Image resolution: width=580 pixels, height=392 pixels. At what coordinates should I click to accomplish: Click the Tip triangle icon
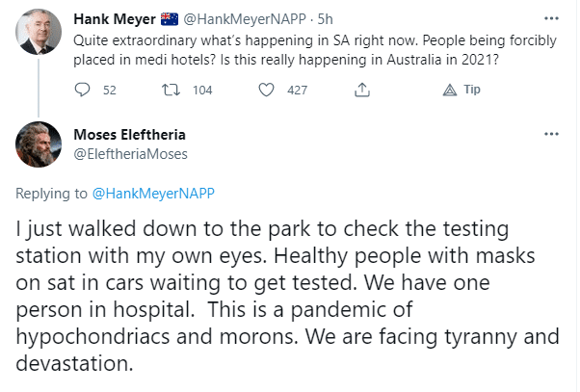450,90
